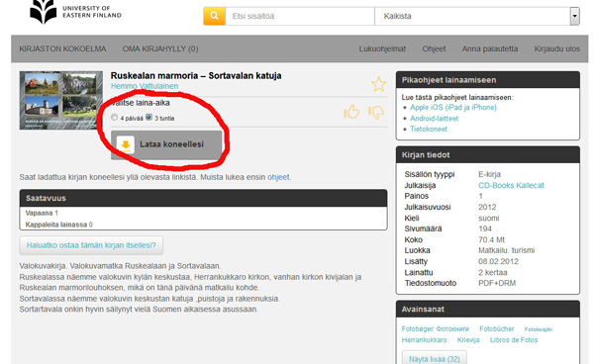
Task: Click the Pikaohjeet lainaamiseen header
Action: [488, 80]
